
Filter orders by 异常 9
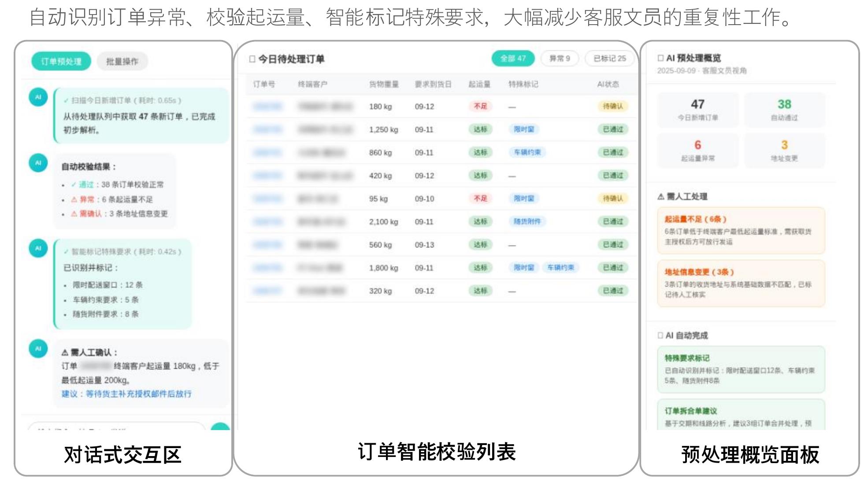click(560, 58)
